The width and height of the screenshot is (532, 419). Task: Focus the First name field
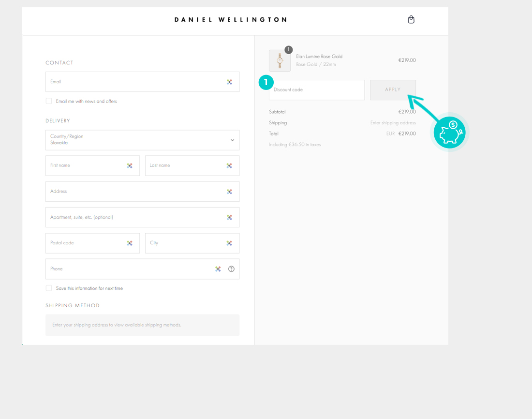point(93,165)
